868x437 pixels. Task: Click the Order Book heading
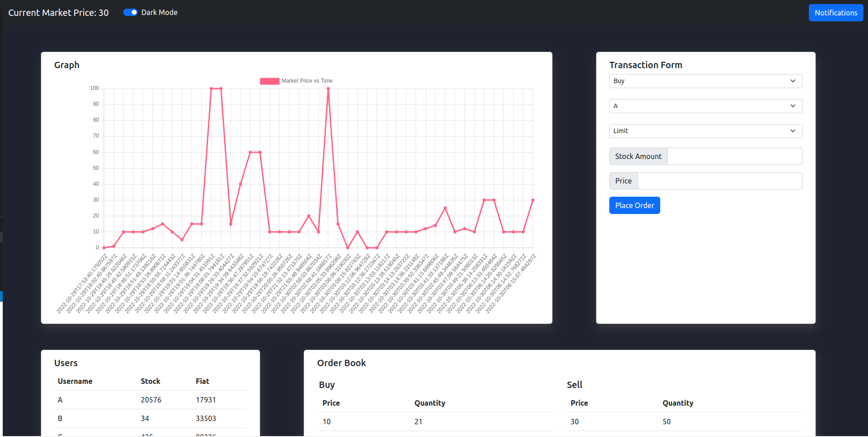(341, 363)
